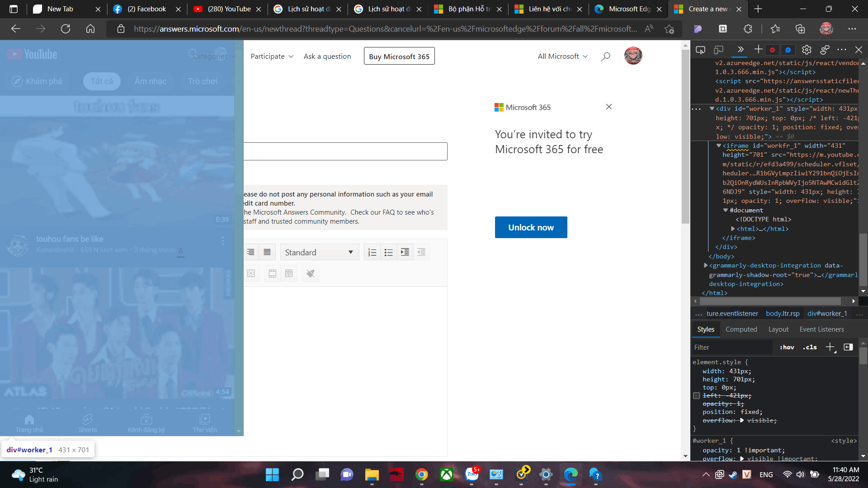Click the Styles filter input field
868x488 pixels.
click(x=732, y=347)
